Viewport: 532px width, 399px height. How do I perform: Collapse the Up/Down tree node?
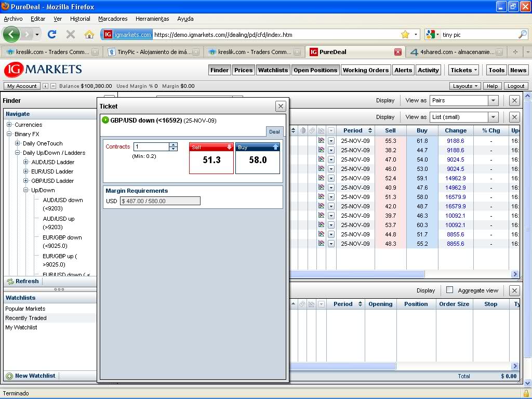[x=26, y=190]
